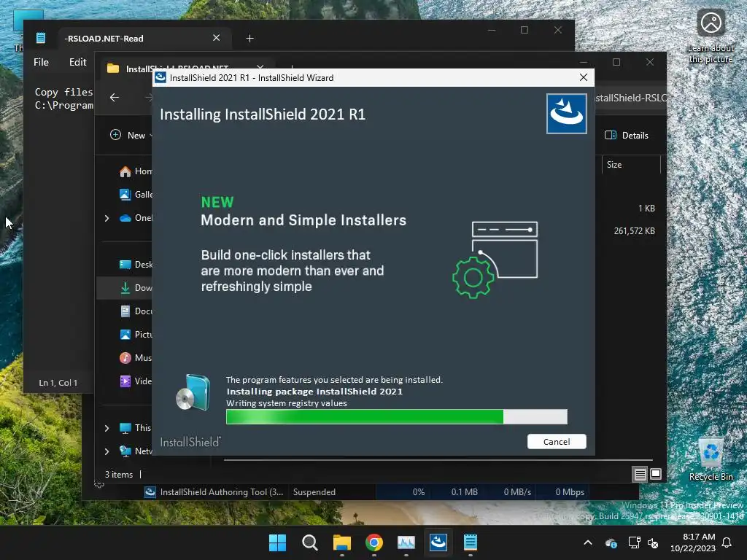Open Pictures in the Explorer sidebar
This screenshot has height=560, width=747.
[x=136, y=334]
